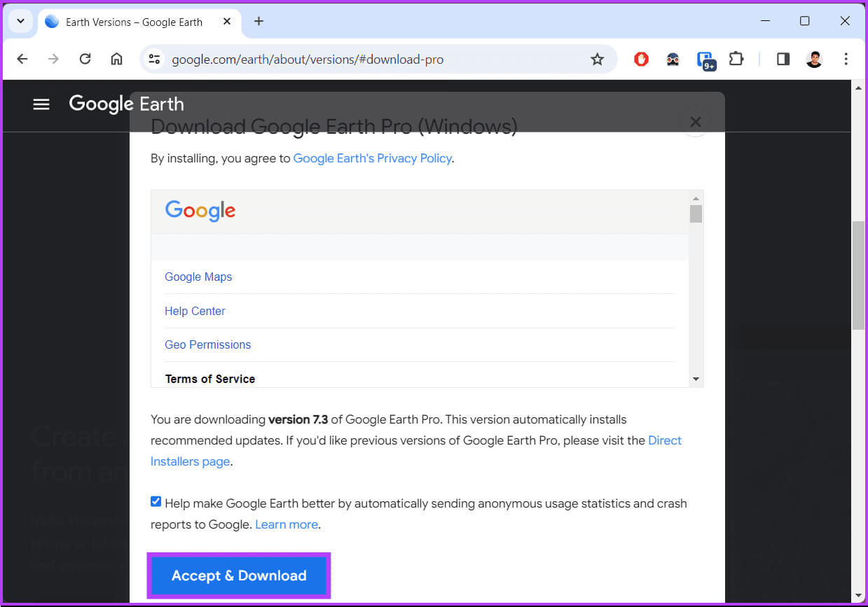Click the Google Earth logo

pos(127,104)
